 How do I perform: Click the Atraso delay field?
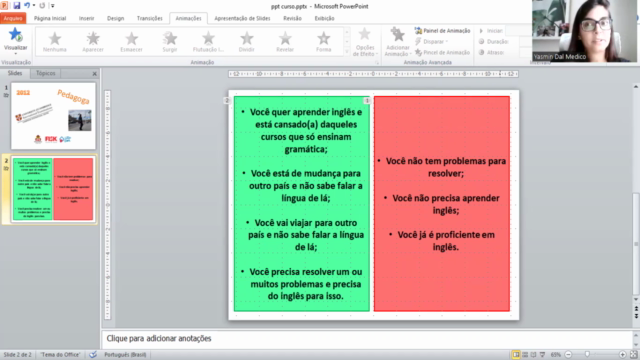click(x=526, y=52)
